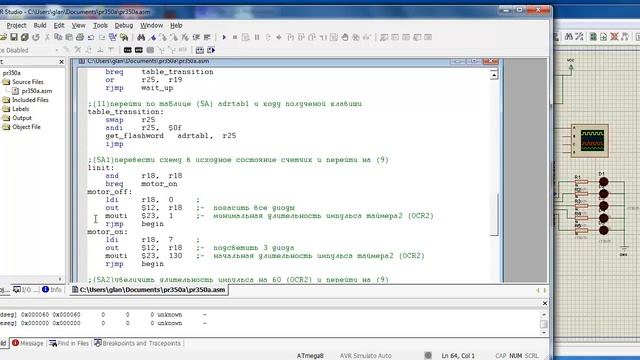Click the table_transition: label line
Image resolution: width=640 pixels, height=360 pixels.
[x=126, y=112]
